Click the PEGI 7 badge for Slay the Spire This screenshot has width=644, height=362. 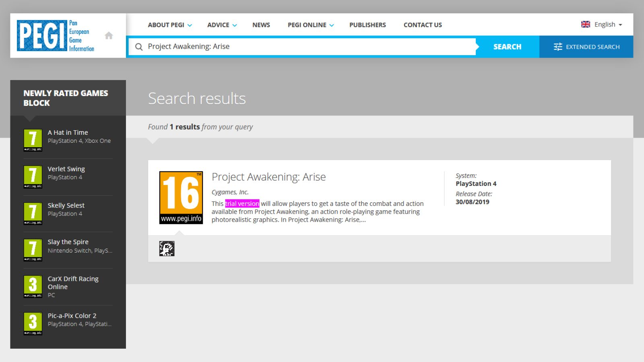tap(33, 250)
